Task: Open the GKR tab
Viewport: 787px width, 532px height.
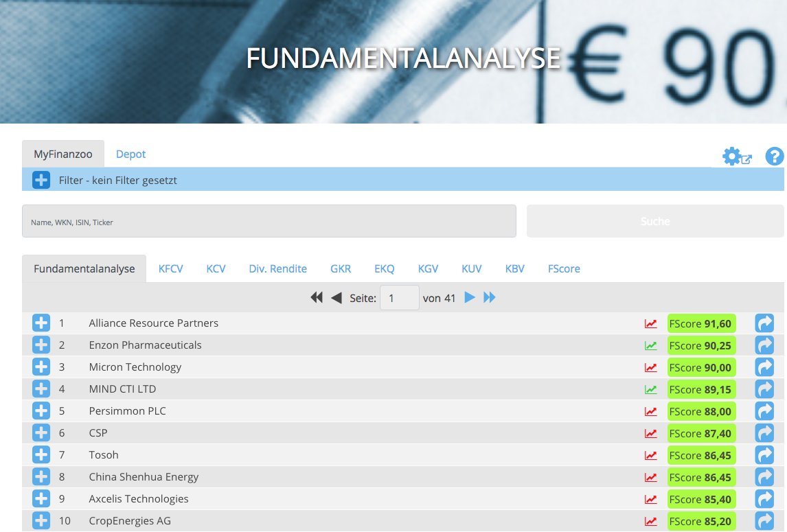Action: coord(341,268)
